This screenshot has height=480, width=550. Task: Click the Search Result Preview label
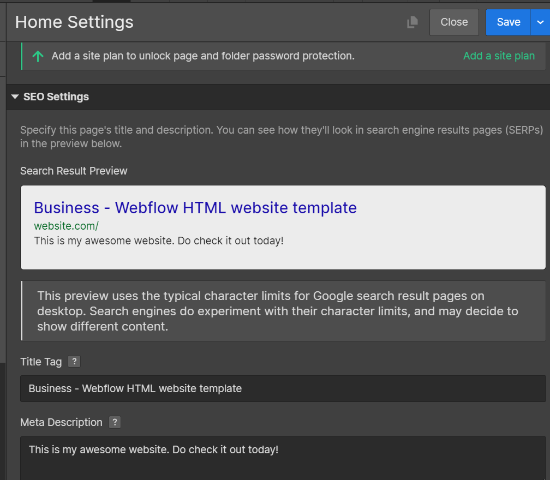click(x=74, y=171)
